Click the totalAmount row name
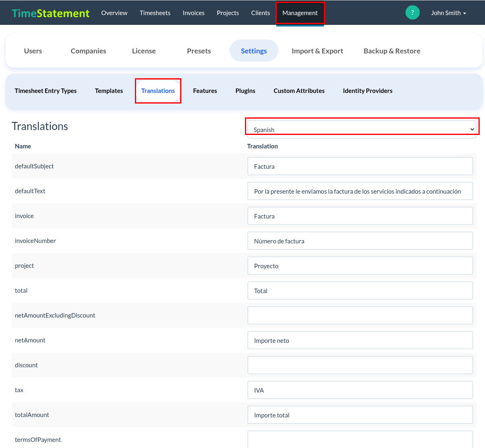485x448 pixels. pos(32,415)
